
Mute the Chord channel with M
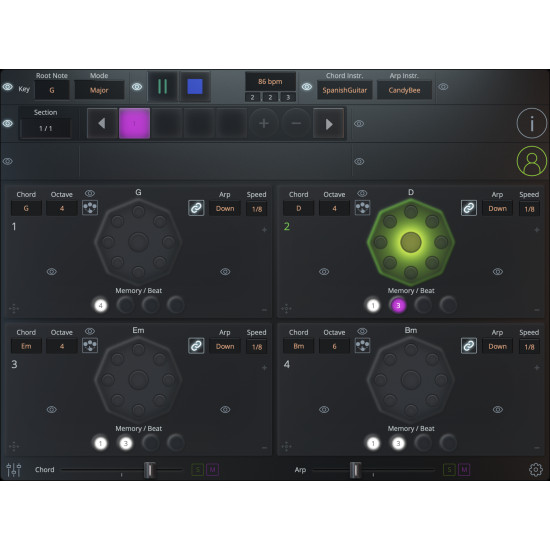click(x=213, y=469)
